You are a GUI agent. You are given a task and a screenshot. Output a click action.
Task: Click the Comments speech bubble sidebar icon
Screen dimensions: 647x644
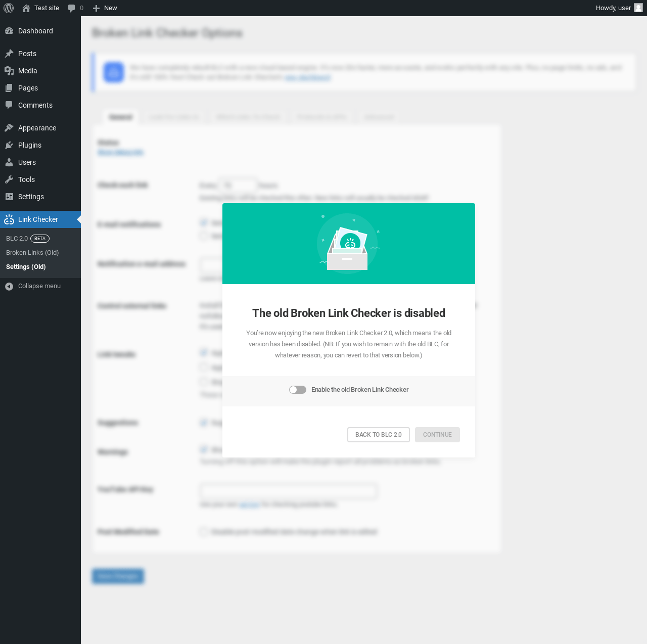tap(9, 105)
